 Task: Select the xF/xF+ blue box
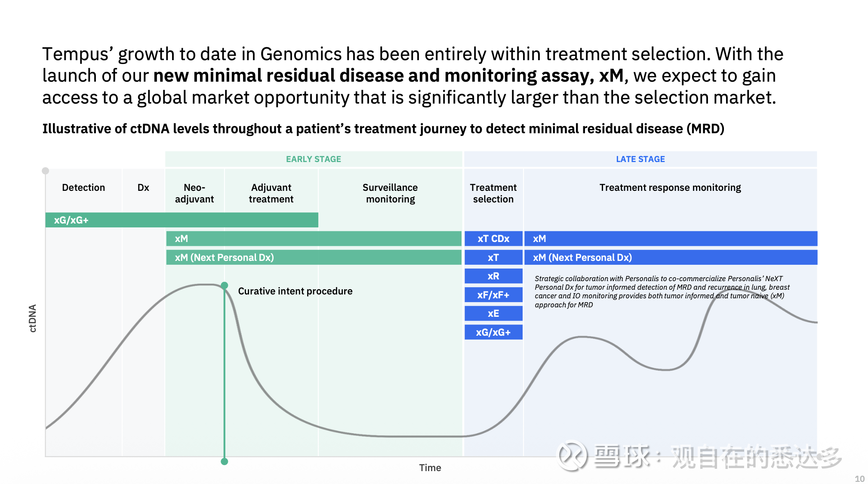coord(493,295)
